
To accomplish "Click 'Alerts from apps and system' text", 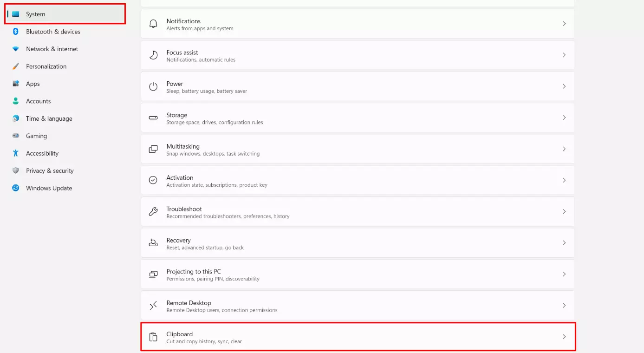I will point(200,29).
